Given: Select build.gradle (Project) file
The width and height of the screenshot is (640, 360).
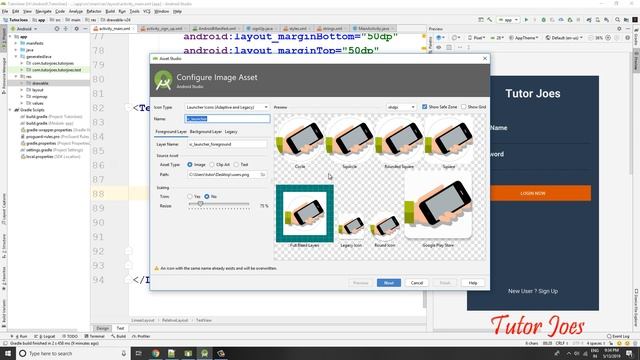Looking at the screenshot, I should [54, 117].
